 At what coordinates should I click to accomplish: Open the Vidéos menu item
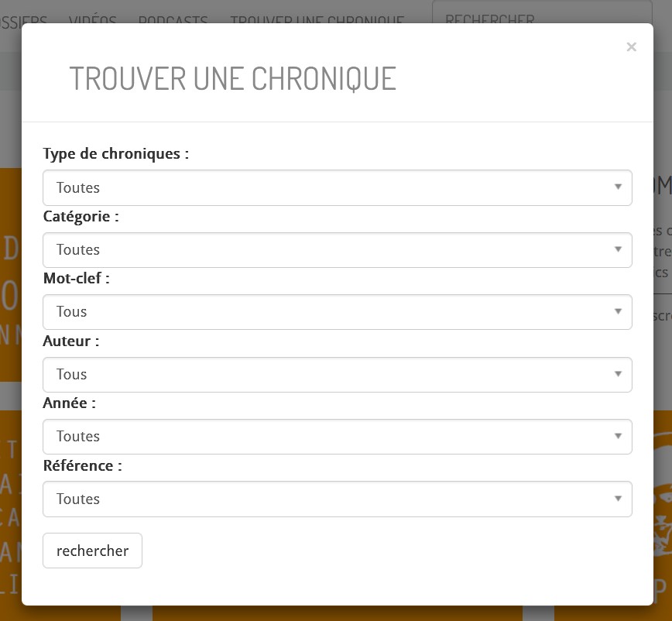coord(92,20)
